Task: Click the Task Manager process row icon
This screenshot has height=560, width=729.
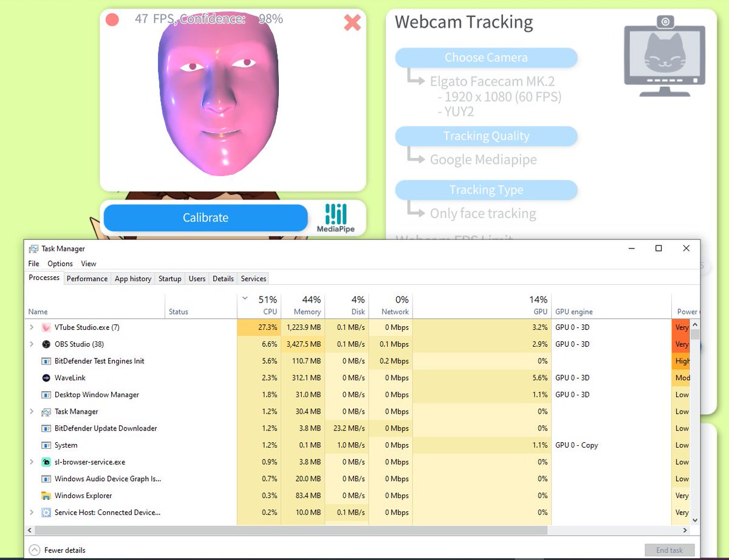Action: pyautogui.click(x=46, y=411)
